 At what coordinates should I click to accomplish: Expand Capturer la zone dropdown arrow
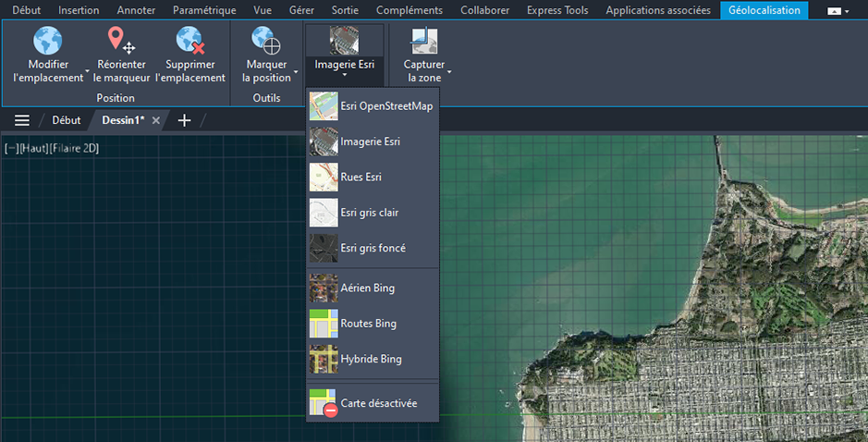pyautogui.click(x=449, y=71)
